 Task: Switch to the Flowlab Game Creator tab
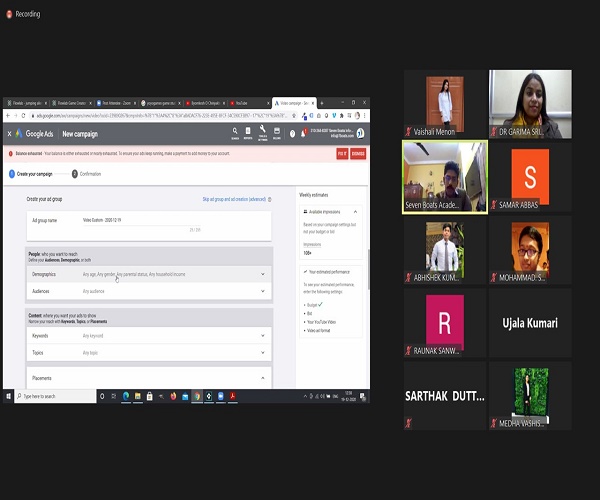[71, 103]
